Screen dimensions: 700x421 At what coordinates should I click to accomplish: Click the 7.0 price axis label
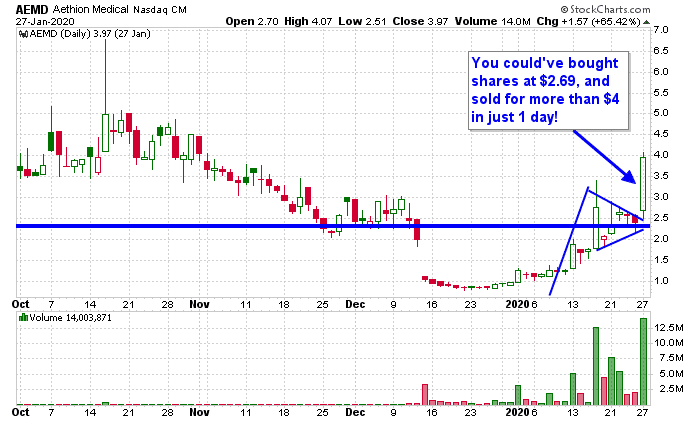661,30
